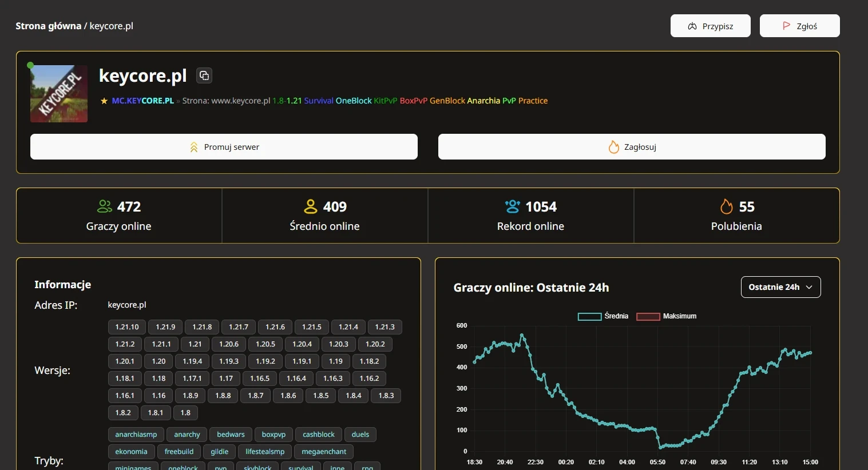
Task: Click the megaenchant mode tag
Action: (324, 452)
